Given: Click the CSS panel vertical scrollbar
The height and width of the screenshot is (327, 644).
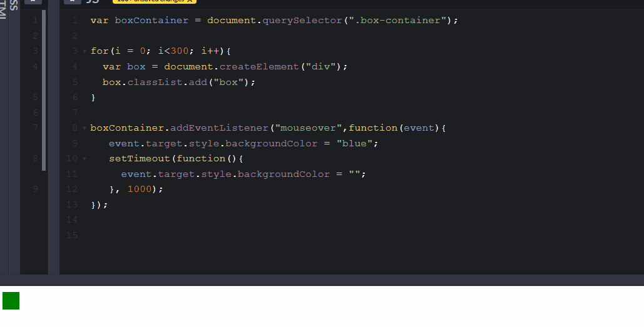Looking at the screenshot, I should tap(44, 90).
